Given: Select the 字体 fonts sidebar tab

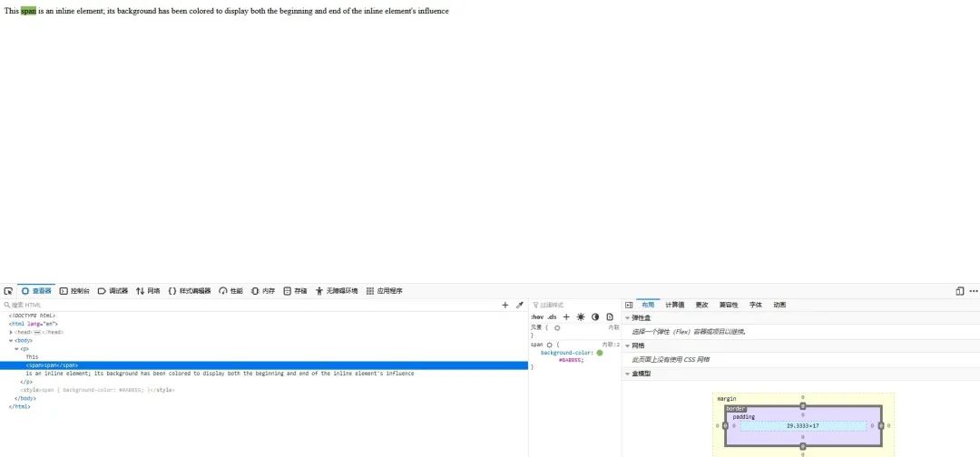Looking at the screenshot, I should pyautogui.click(x=756, y=306).
